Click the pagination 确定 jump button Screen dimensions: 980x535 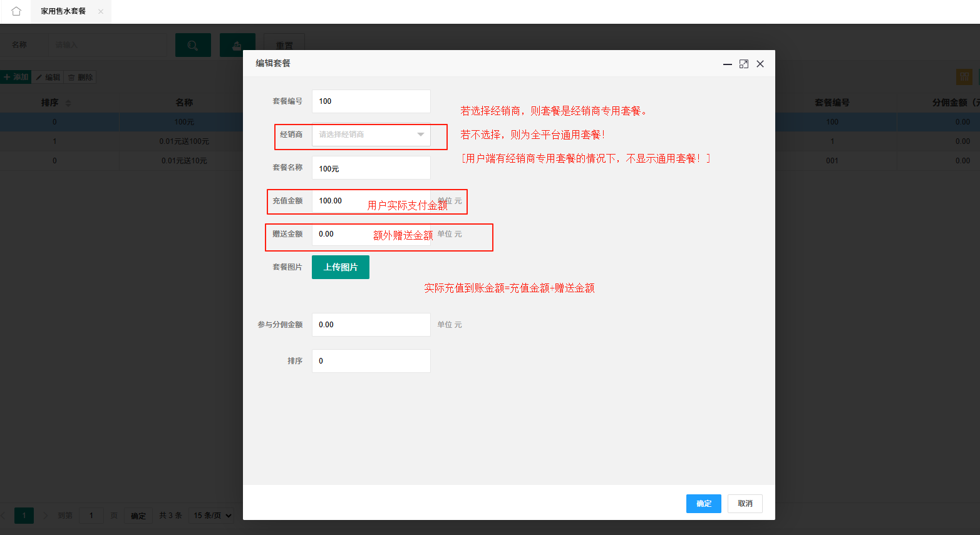click(138, 516)
